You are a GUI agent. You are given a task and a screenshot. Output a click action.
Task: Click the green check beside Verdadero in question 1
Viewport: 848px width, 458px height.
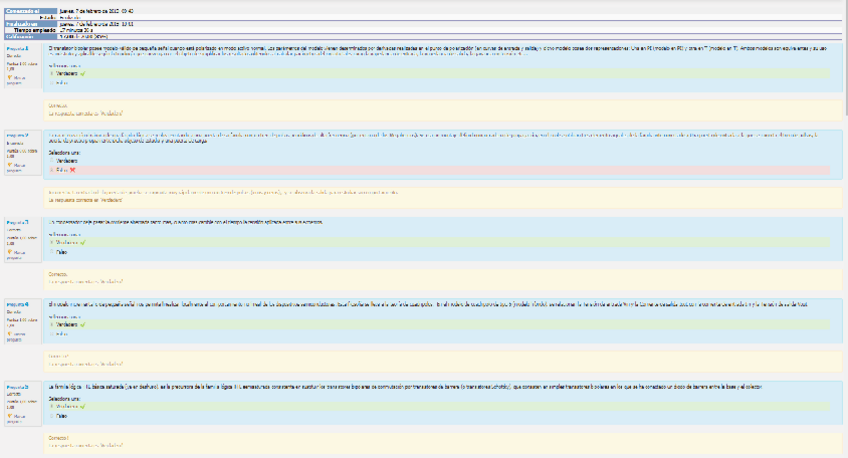click(83, 74)
